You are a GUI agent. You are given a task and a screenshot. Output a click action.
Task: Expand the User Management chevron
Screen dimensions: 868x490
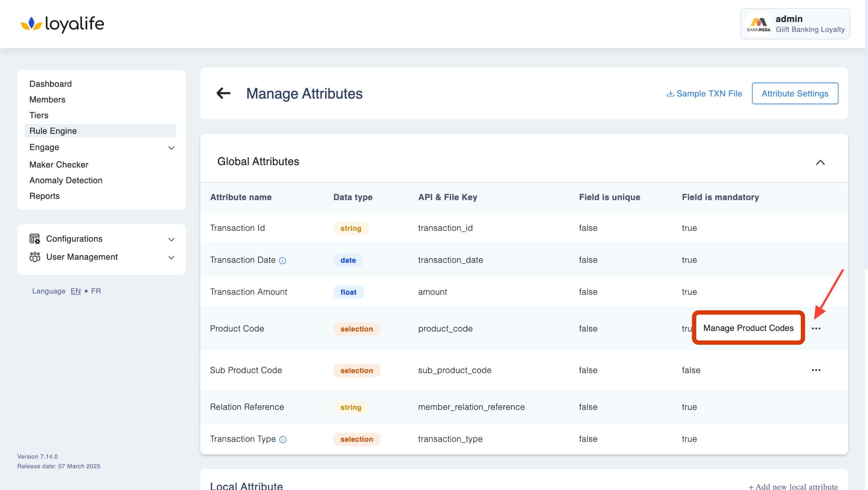coord(171,257)
